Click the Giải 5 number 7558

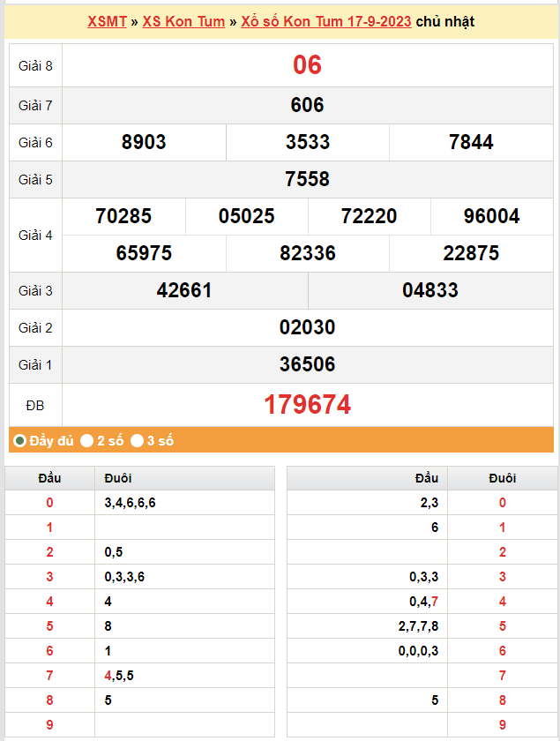point(307,179)
